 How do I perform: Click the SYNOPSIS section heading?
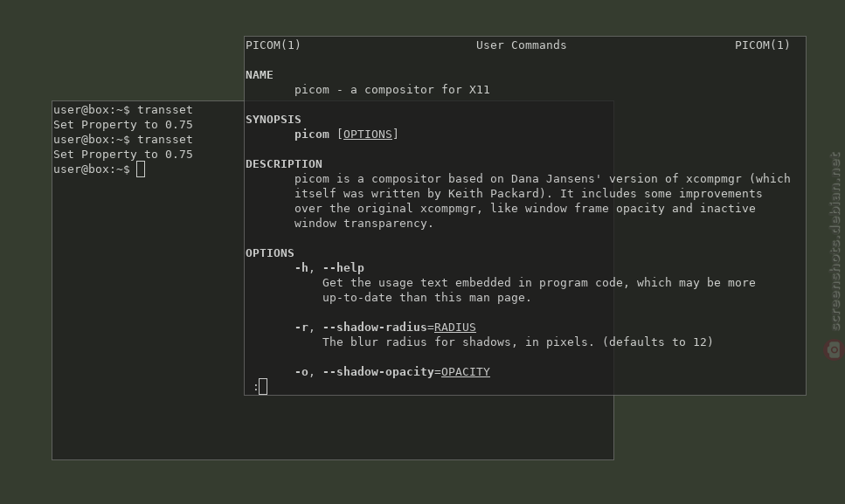(x=274, y=120)
